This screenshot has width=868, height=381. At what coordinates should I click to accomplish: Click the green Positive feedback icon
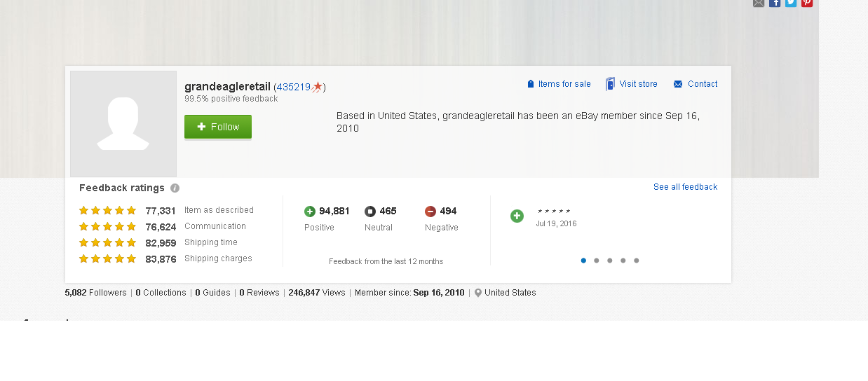point(310,212)
